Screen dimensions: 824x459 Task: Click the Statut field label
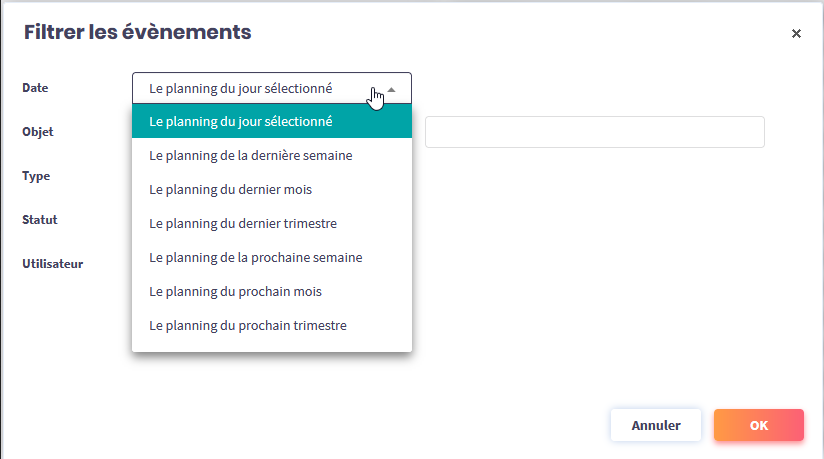[x=40, y=220]
